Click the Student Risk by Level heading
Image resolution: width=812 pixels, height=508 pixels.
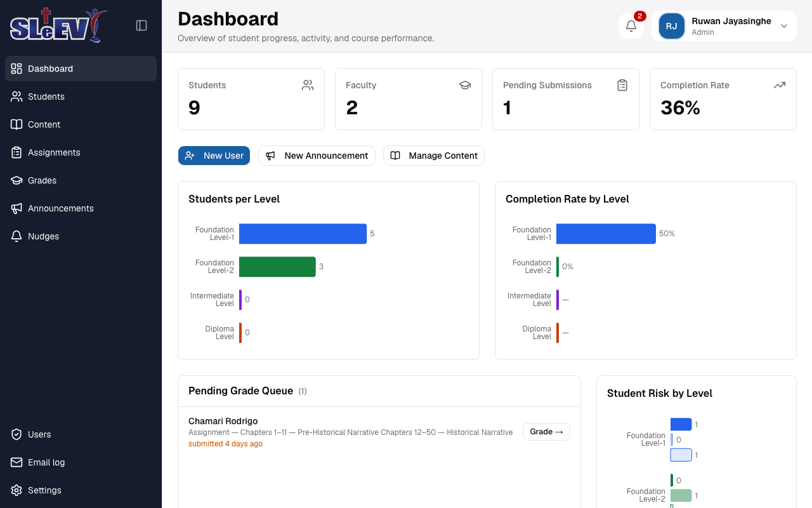pyautogui.click(x=660, y=393)
